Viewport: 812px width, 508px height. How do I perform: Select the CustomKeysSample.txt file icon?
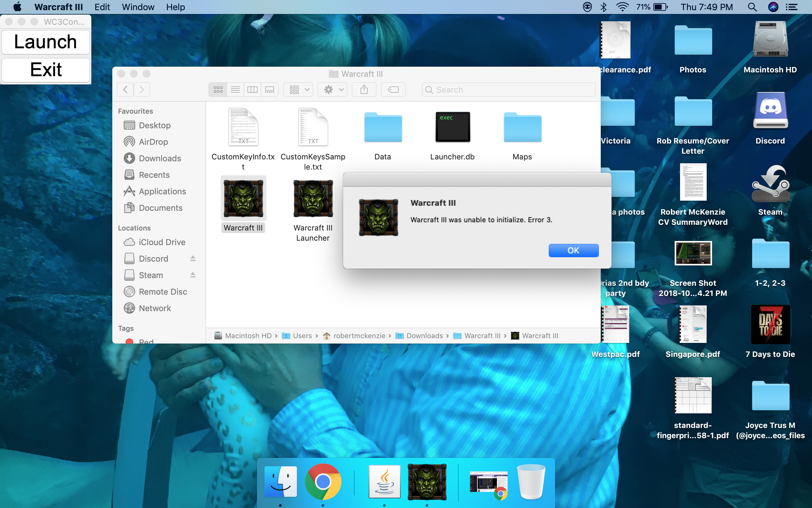pyautogui.click(x=313, y=127)
